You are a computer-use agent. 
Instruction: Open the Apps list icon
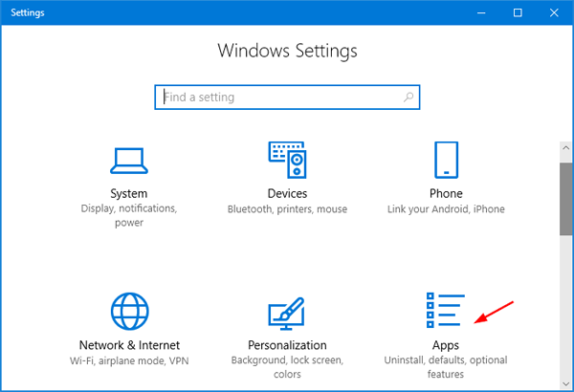click(444, 311)
